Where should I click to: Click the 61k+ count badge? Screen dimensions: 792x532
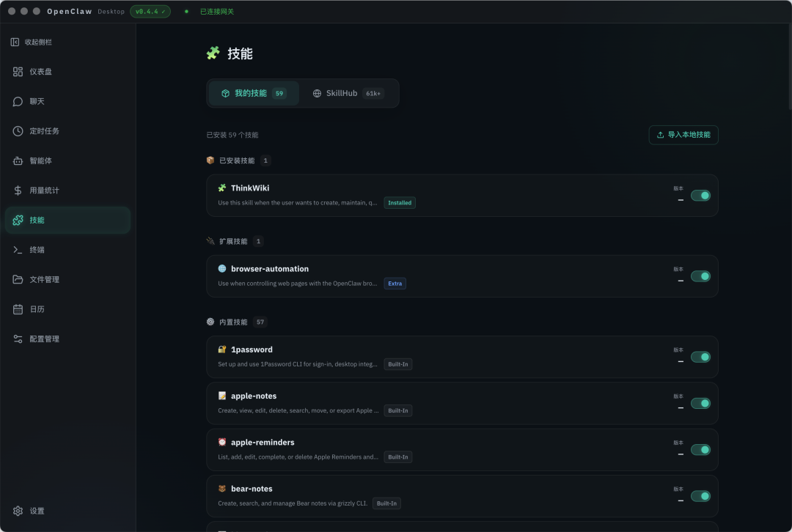click(373, 93)
